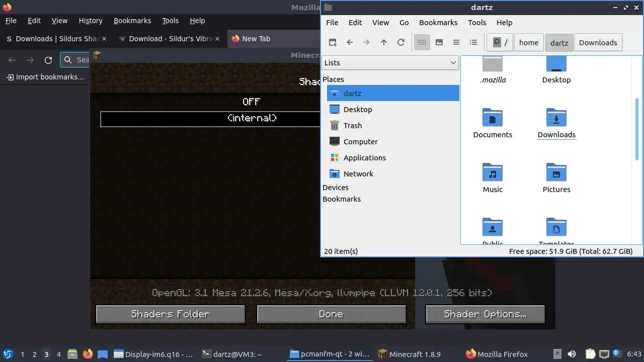The image size is (644, 362).
Task: Go forward in the file manager toolbar
Action: pos(367,43)
